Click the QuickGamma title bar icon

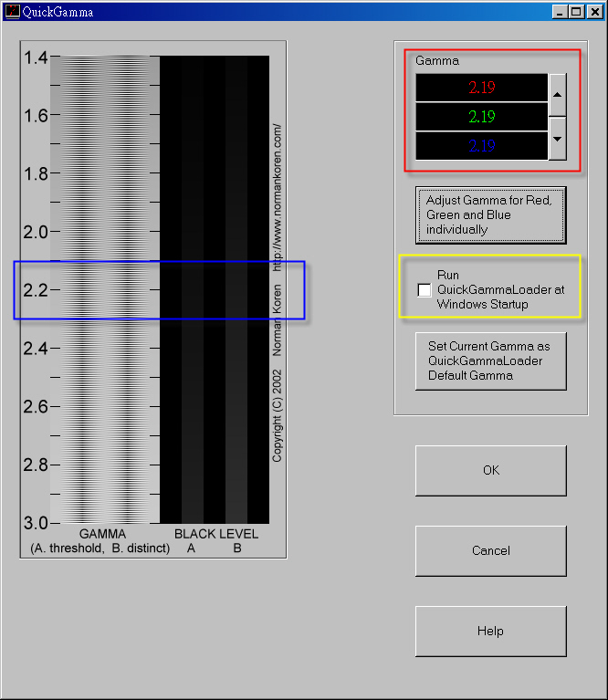tap(12, 11)
